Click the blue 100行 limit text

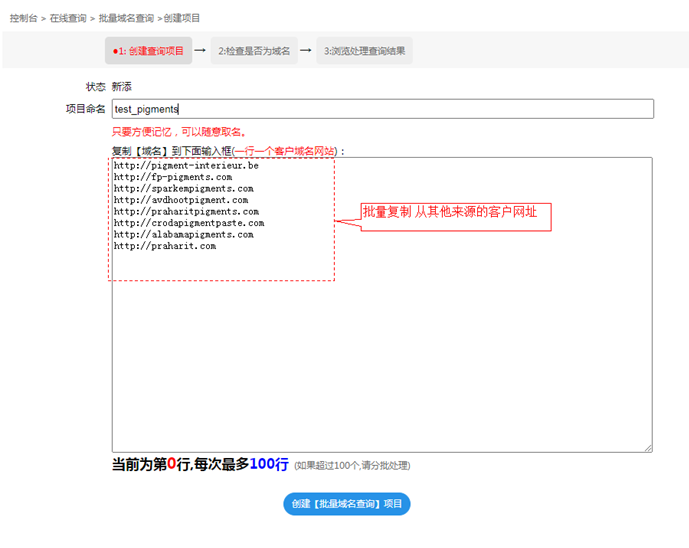[x=269, y=464]
